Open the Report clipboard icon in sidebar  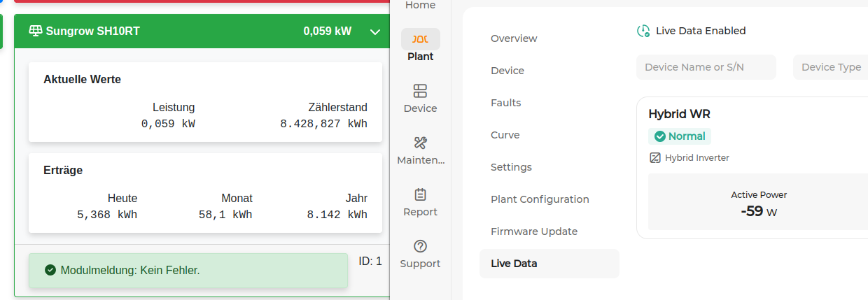pyautogui.click(x=421, y=194)
